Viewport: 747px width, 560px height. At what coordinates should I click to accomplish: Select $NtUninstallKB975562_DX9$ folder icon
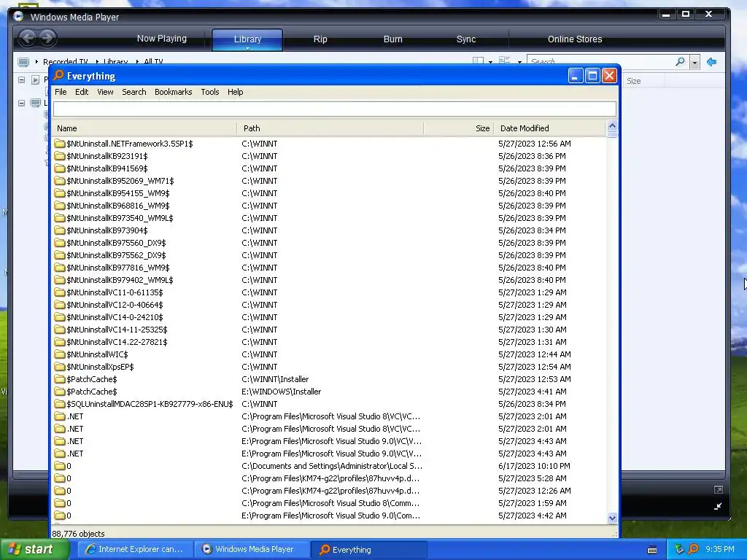coord(60,254)
